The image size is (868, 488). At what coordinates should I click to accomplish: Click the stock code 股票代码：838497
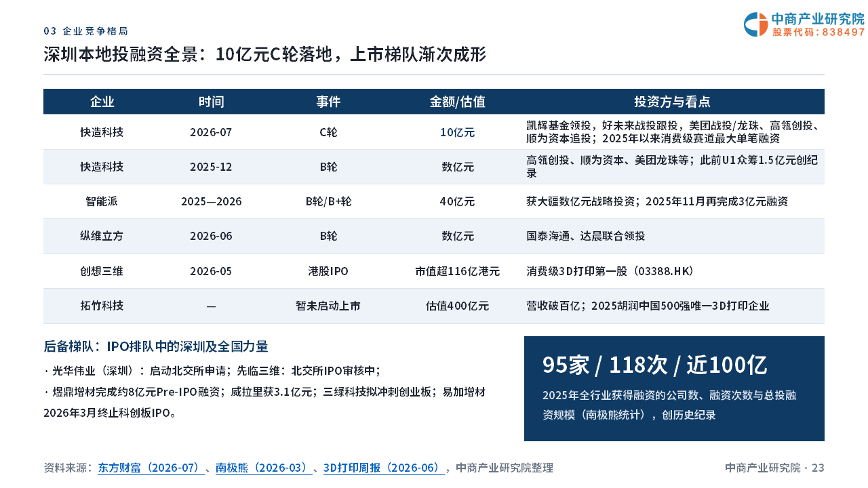[x=818, y=32]
